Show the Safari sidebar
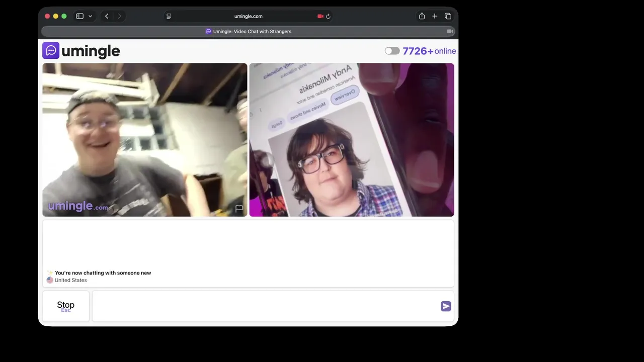Image resolution: width=644 pixels, height=362 pixels. (x=79, y=16)
